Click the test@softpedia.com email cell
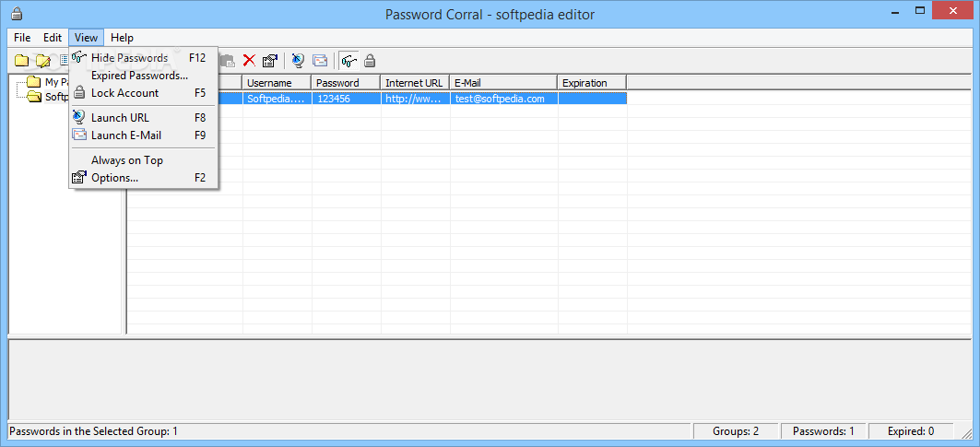Viewport: 980px width, 447px height. tap(503, 98)
